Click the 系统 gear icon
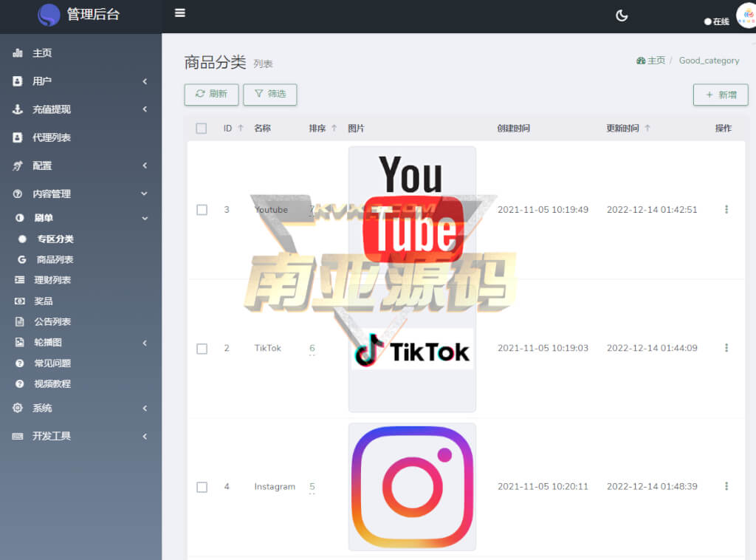The image size is (756, 560). click(18, 408)
